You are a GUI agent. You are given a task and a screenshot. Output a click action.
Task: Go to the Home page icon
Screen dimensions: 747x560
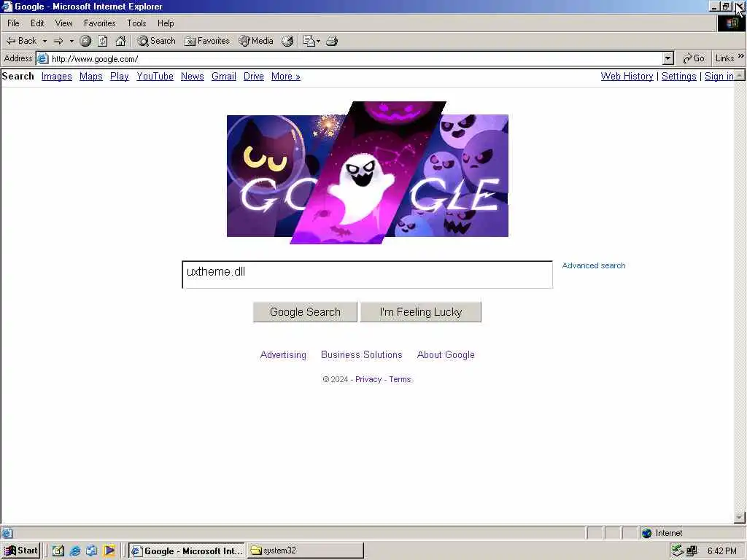point(120,41)
